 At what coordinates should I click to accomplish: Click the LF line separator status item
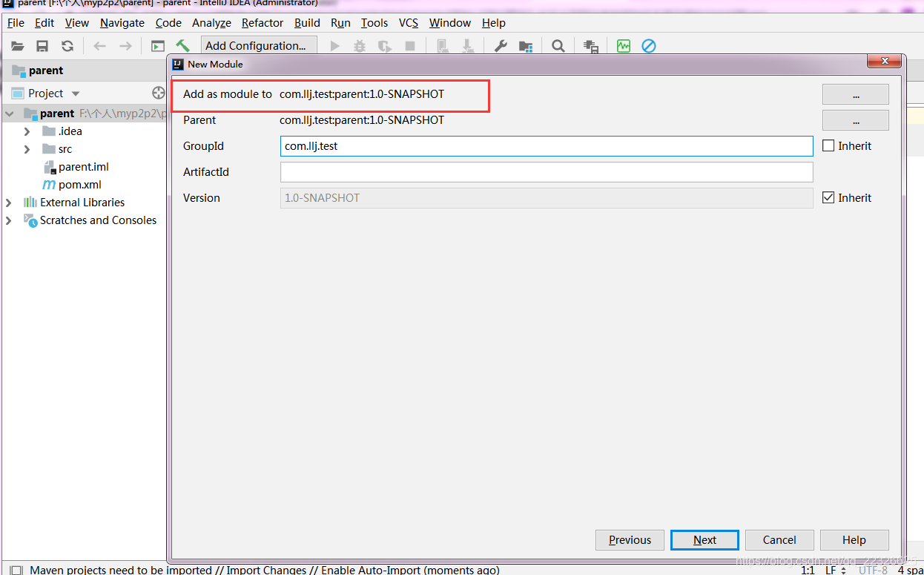click(835, 570)
